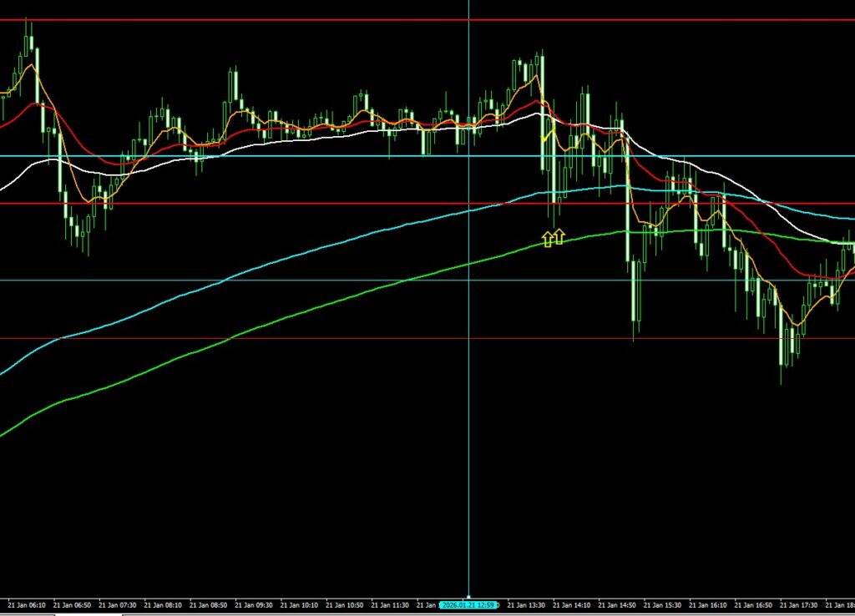Click the vertical cyan crosshair line
Viewport: 855px width, 616px height.
[x=468, y=417]
